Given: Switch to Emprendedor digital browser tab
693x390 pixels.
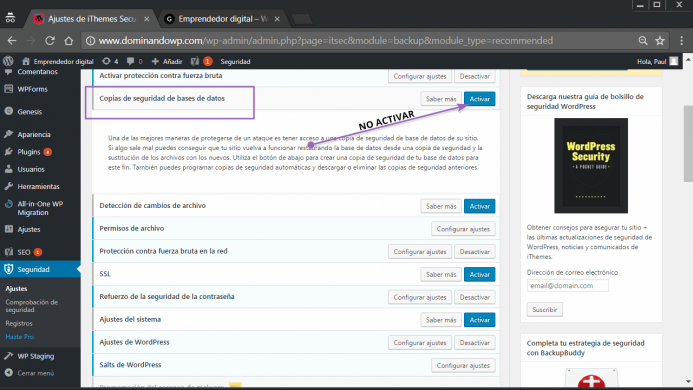Looking at the screenshot, I should [x=222, y=19].
